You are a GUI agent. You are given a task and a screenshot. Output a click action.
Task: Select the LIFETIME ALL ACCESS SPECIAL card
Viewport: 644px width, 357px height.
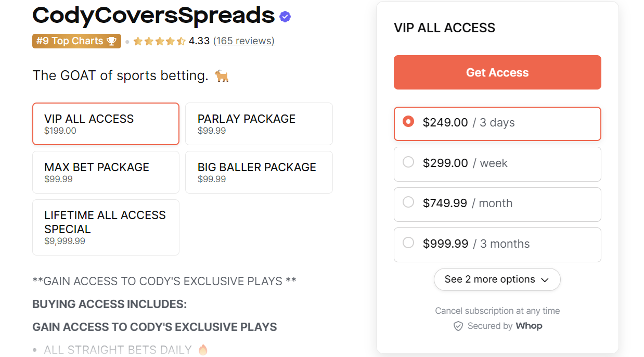coord(106,227)
